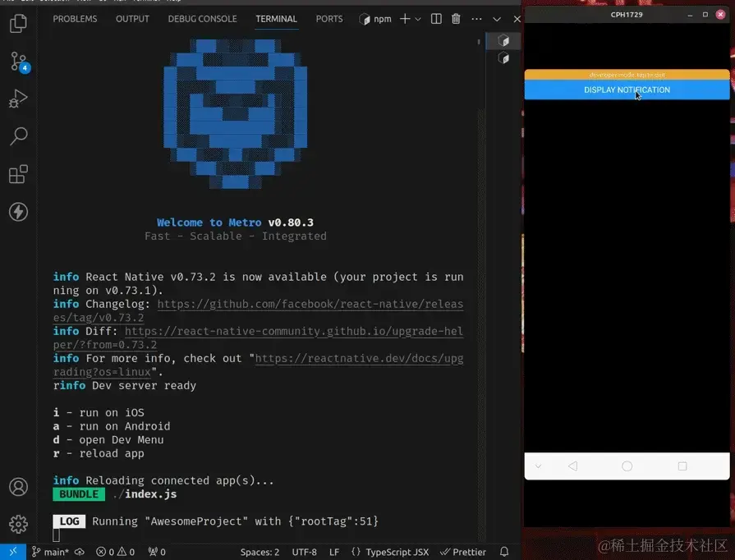Tap Android recents square in CPH1729 window
This screenshot has height=560, width=735.
point(682,466)
